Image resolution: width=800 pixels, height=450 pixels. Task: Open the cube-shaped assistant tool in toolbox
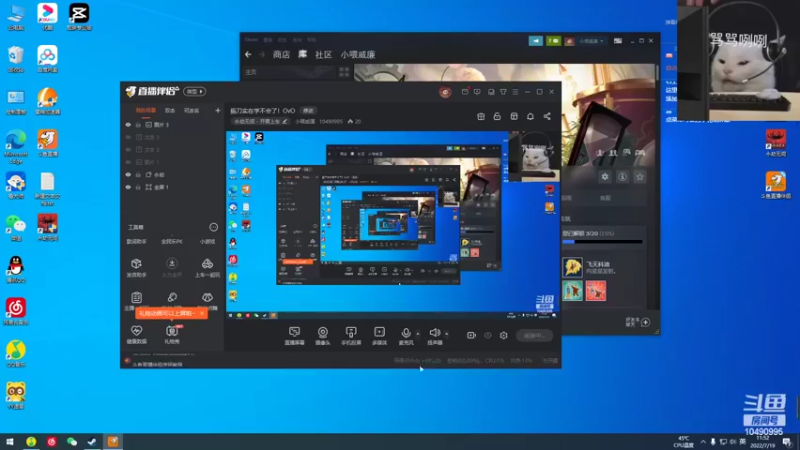click(136, 264)
